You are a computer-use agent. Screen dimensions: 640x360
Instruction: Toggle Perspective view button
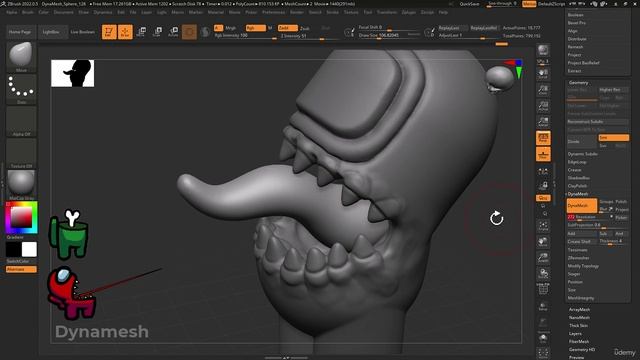pyautogui.click(x=543, y=138)
